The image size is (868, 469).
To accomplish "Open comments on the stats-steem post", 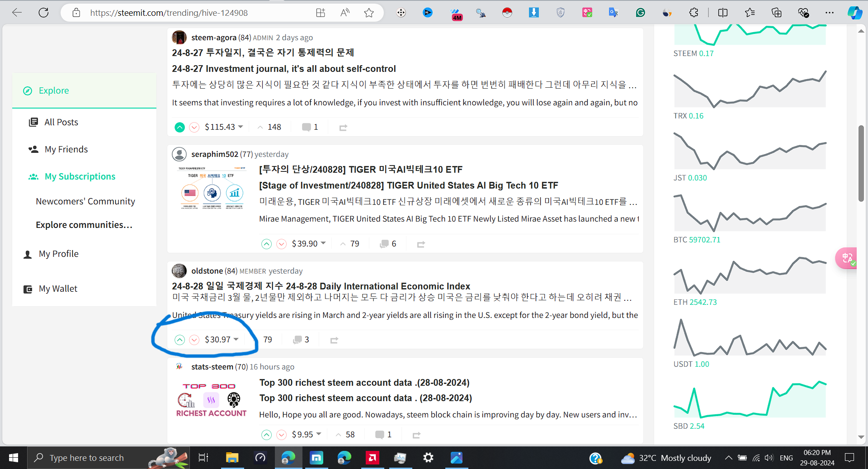I will pos(384,435).
